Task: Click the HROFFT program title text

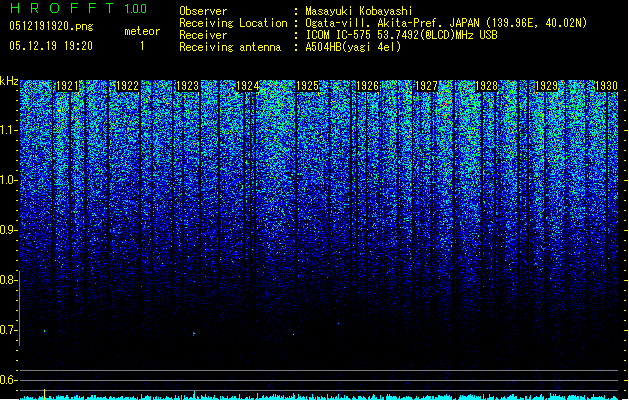Action: point(62,8)
